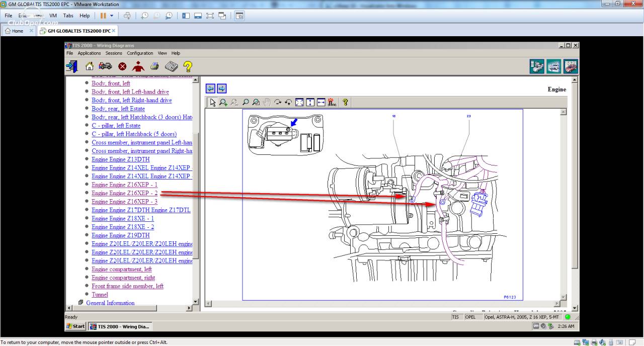Enter VMware full screen mode icon
This screenshot has width=644, height=346.
[210, 16]
